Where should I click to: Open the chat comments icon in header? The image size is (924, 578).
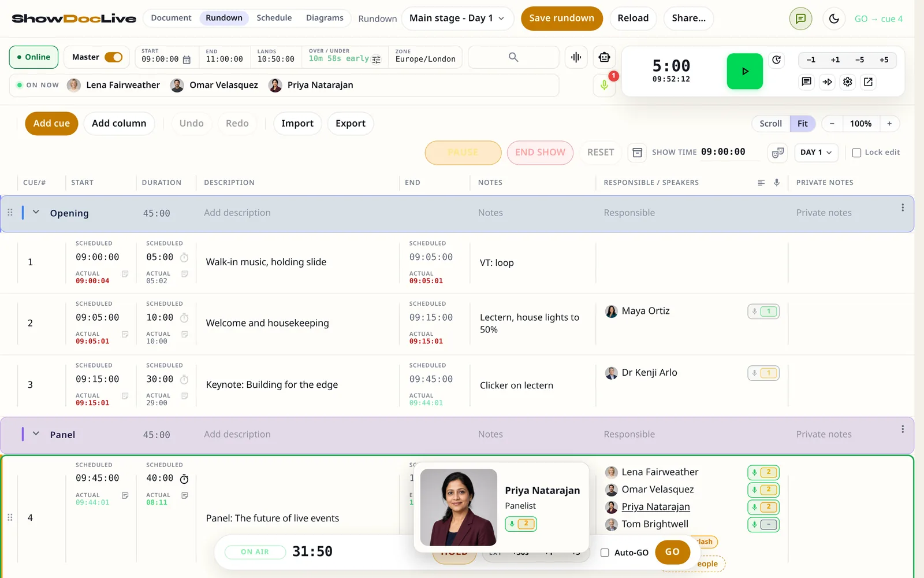coord(800,18)
